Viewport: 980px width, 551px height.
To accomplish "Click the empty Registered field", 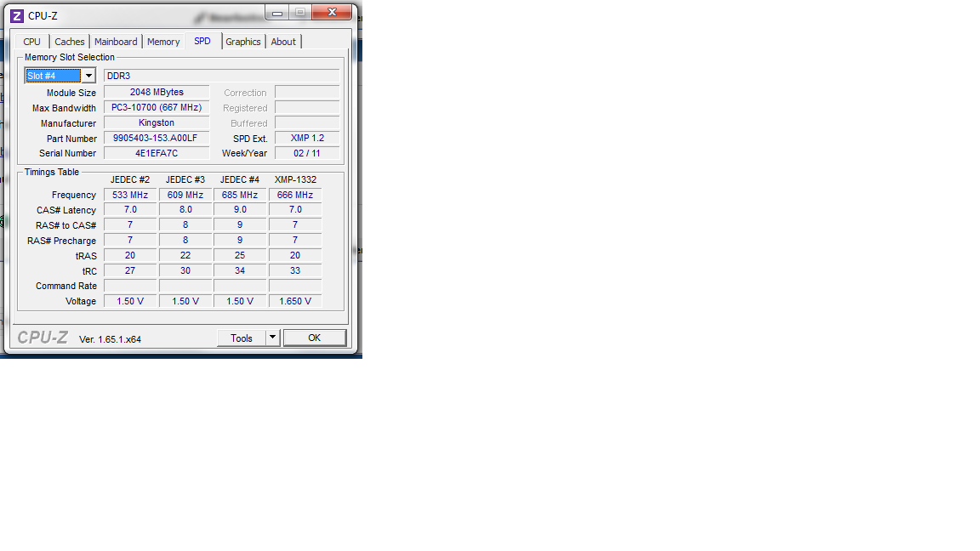I will pos(307,107).
